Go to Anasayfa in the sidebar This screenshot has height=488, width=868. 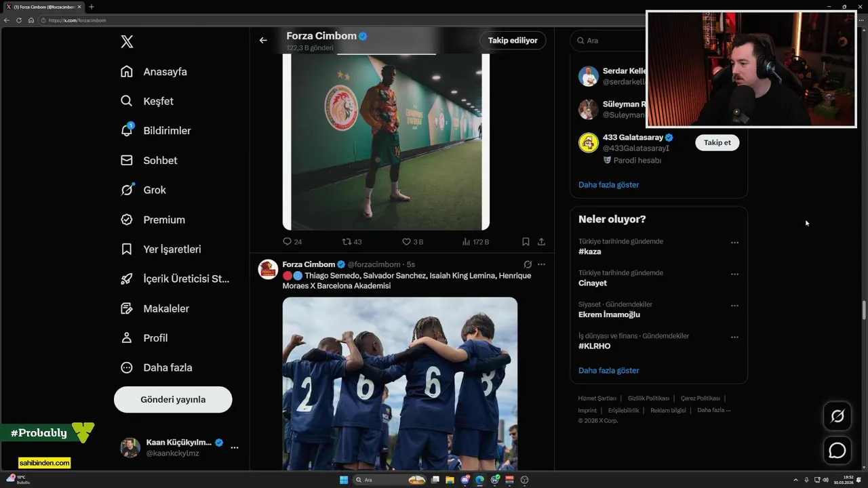tap(154, 72)
